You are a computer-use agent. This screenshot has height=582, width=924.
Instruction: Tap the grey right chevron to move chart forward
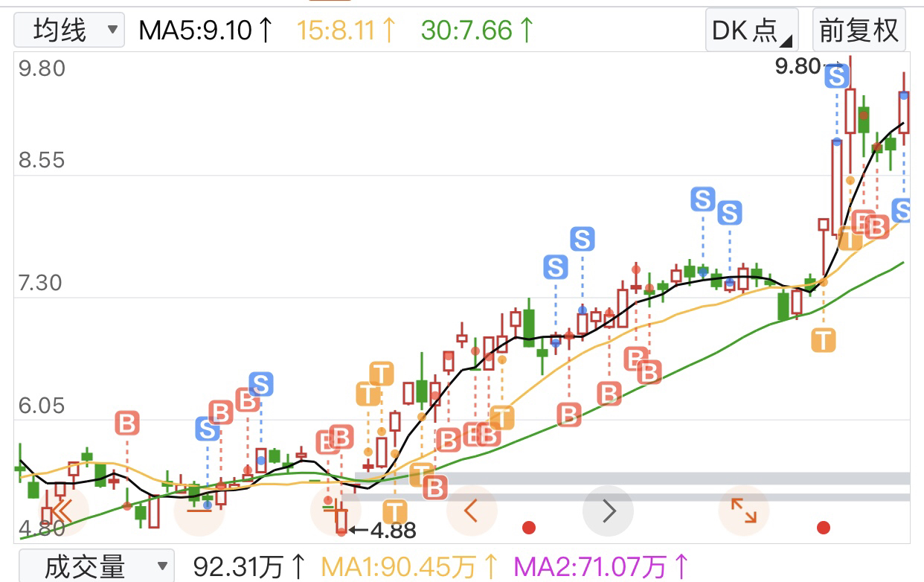[608, 511]
